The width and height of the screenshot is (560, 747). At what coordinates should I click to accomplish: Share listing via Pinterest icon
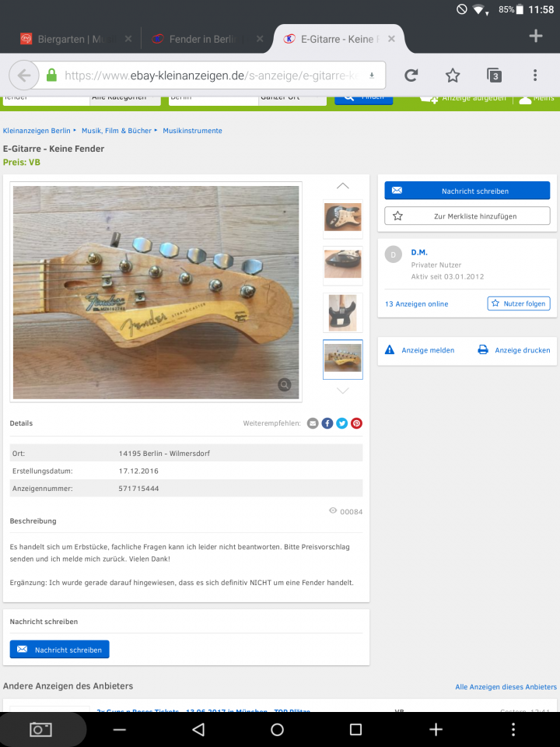357,423
